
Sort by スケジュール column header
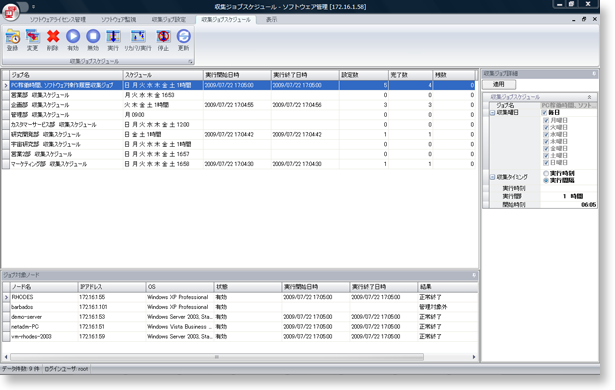click(x=163, y=75)
